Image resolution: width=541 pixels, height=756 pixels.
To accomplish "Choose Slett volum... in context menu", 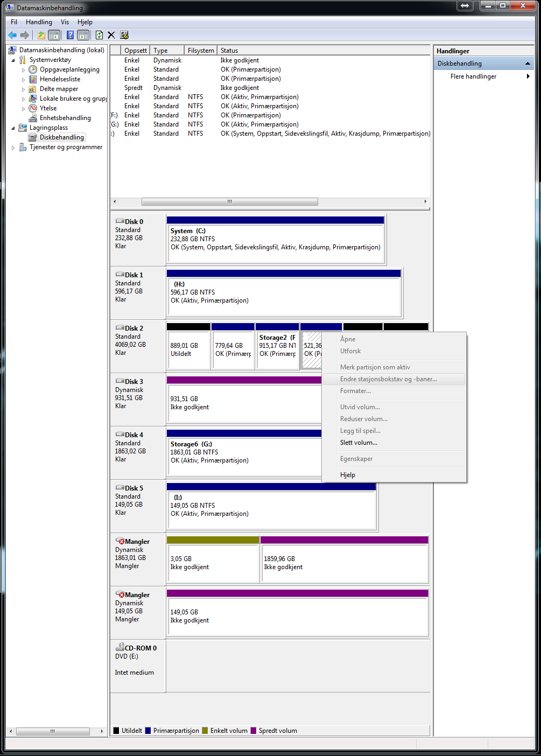I will click(394, 443).
